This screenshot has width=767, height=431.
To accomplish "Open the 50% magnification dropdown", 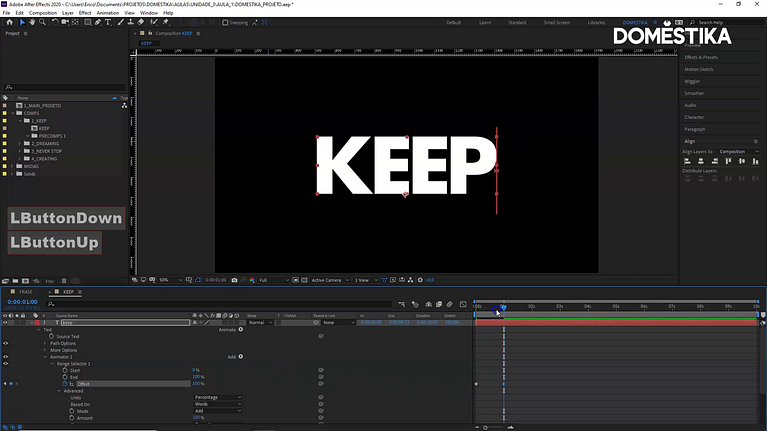I will coord(170,280).
